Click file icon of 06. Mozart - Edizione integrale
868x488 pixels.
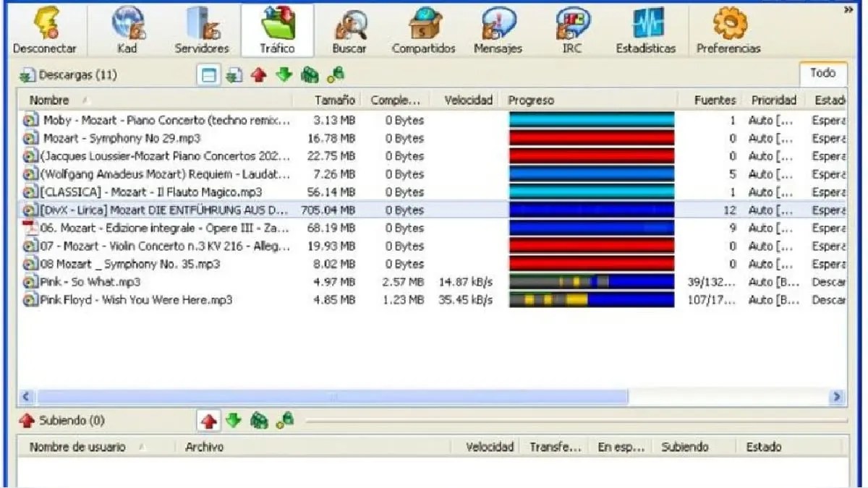(30, 228)
